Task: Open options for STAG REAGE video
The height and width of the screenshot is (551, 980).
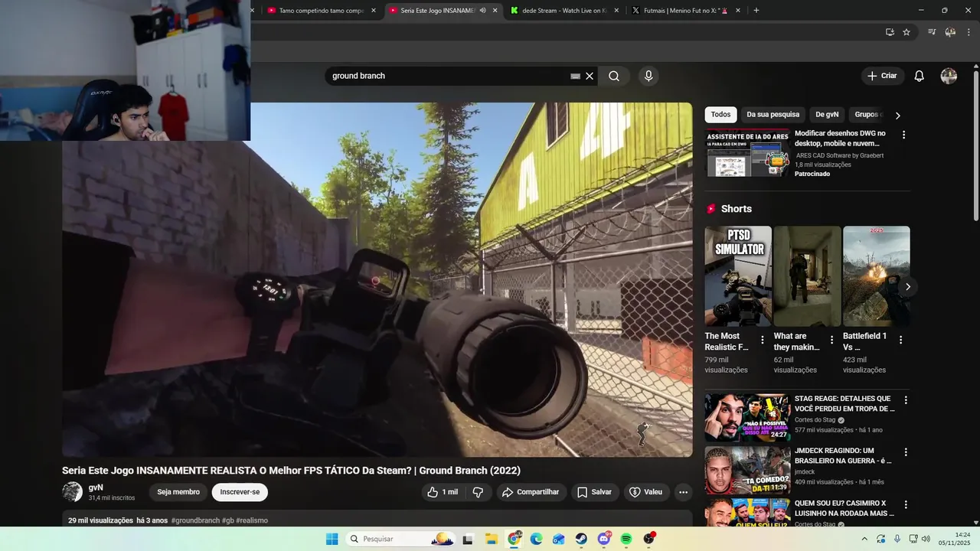Action: click(906, 400)
